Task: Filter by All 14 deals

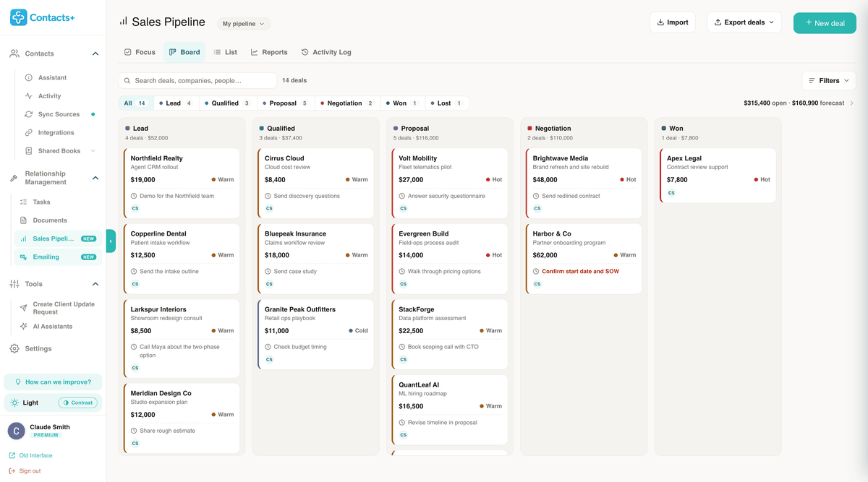Action: [135, 103]
